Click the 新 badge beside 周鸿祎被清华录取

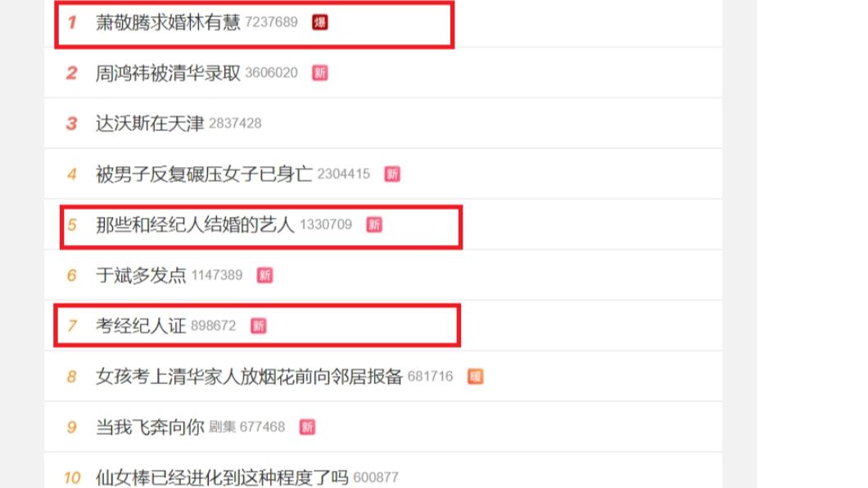(319, 73)
